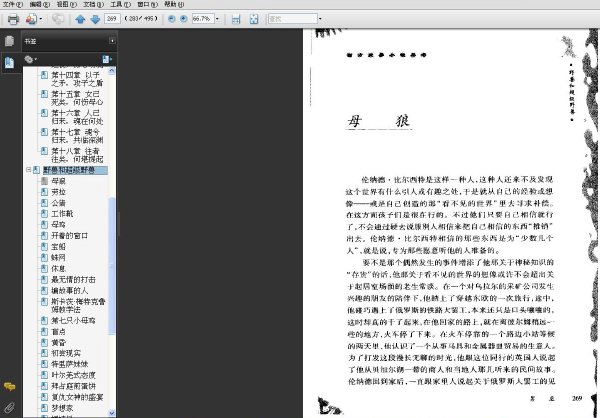The height and width of the screenshot is (418, 600).
Task: Click the expand current bookmark icon
Action: 107,59
